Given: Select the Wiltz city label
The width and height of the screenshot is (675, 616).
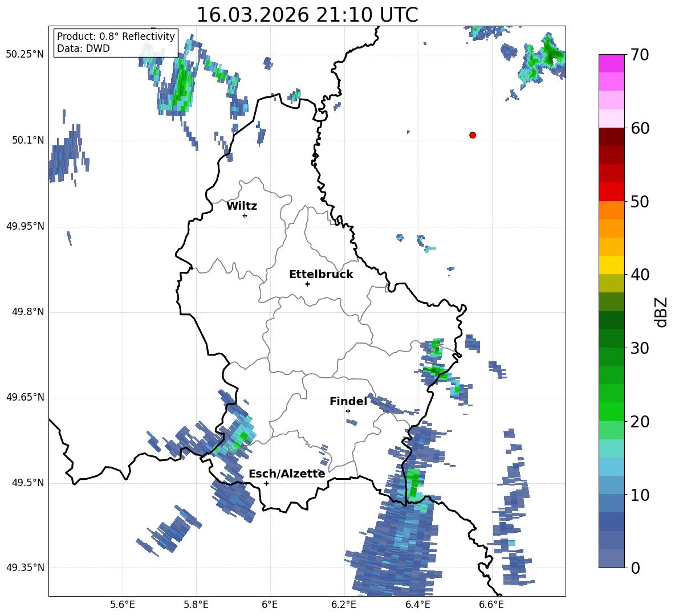Looking at the screenshot, I should [x=242, y=206].
